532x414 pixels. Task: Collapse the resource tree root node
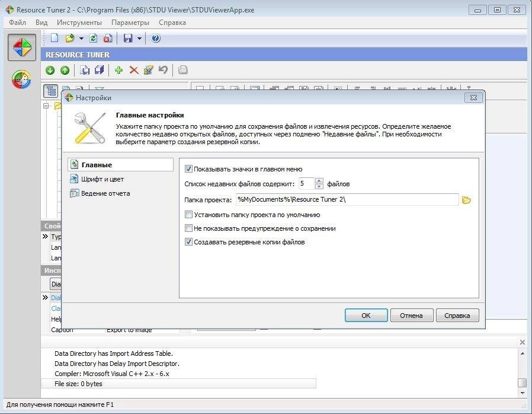46,106
